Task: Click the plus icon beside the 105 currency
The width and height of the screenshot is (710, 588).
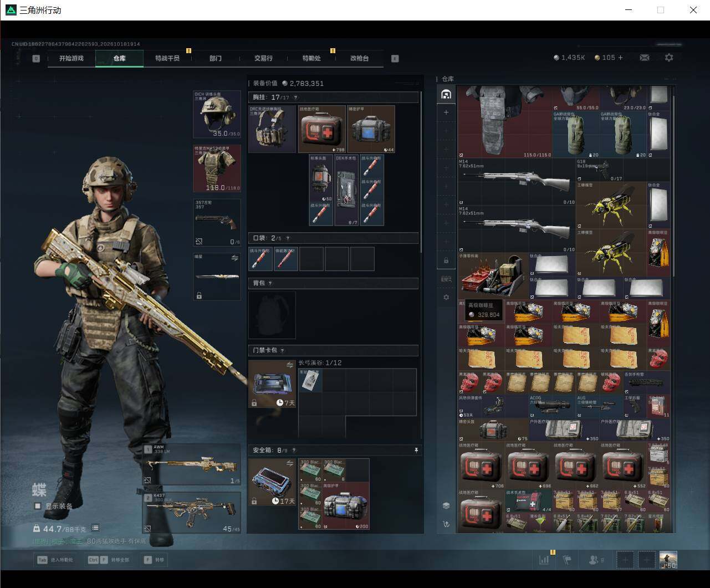Action: (x=620, y=58)
